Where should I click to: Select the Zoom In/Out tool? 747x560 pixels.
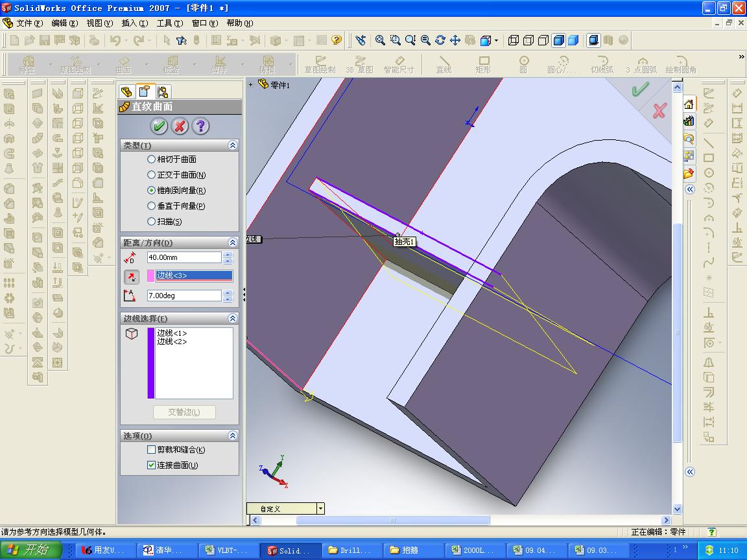(410, 40)
